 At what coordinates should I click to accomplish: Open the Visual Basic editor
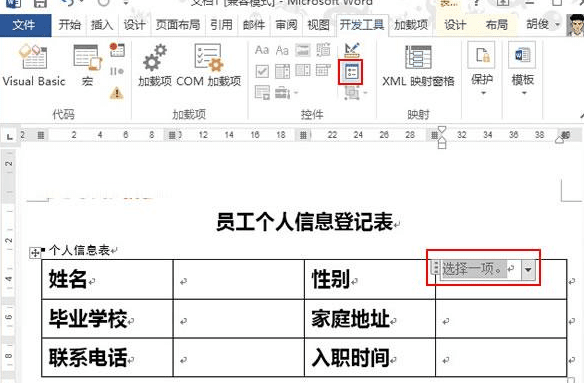pos(34,66)
